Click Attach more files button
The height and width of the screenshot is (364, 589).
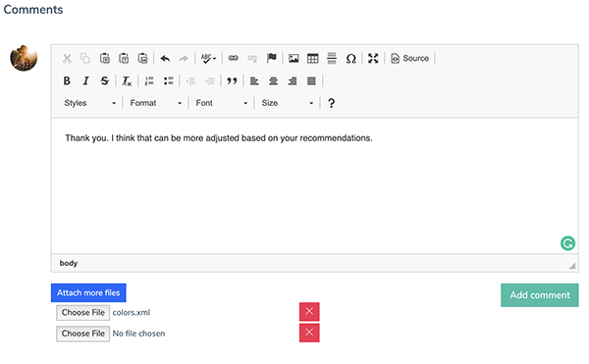[88, 292]
